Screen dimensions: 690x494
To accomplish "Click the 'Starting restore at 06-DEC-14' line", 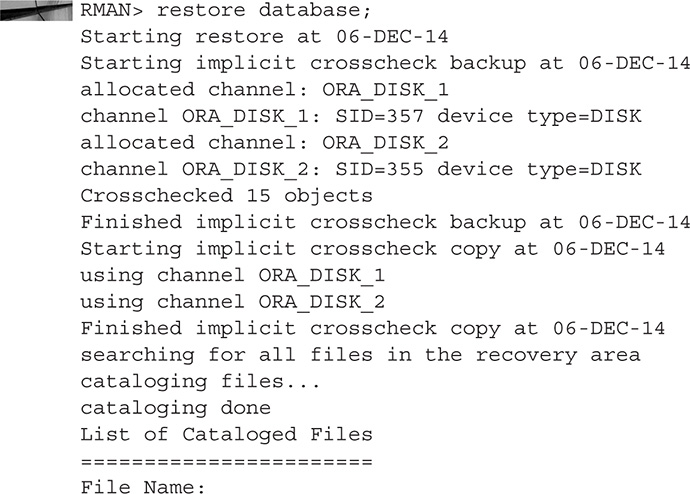I will pyautogui.click(x=264, y=37).
